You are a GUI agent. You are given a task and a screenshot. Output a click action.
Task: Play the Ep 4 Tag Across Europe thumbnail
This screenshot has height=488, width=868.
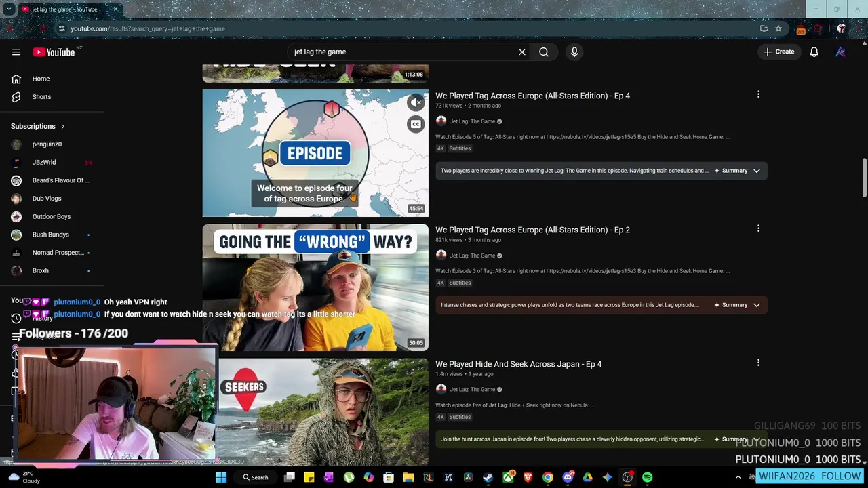315,153
